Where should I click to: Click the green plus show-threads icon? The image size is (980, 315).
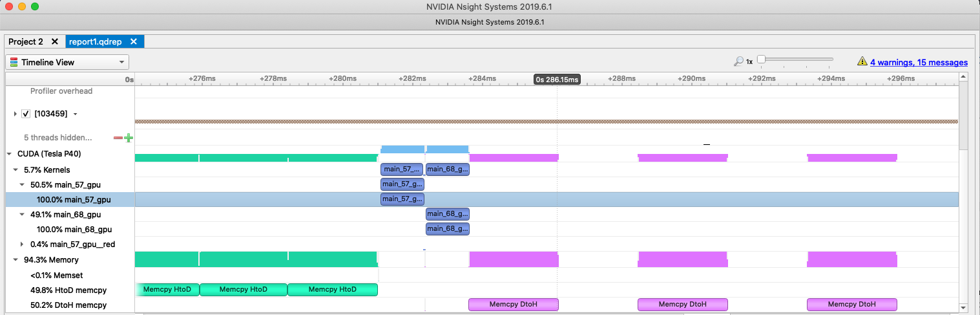(x=128, y=138)
